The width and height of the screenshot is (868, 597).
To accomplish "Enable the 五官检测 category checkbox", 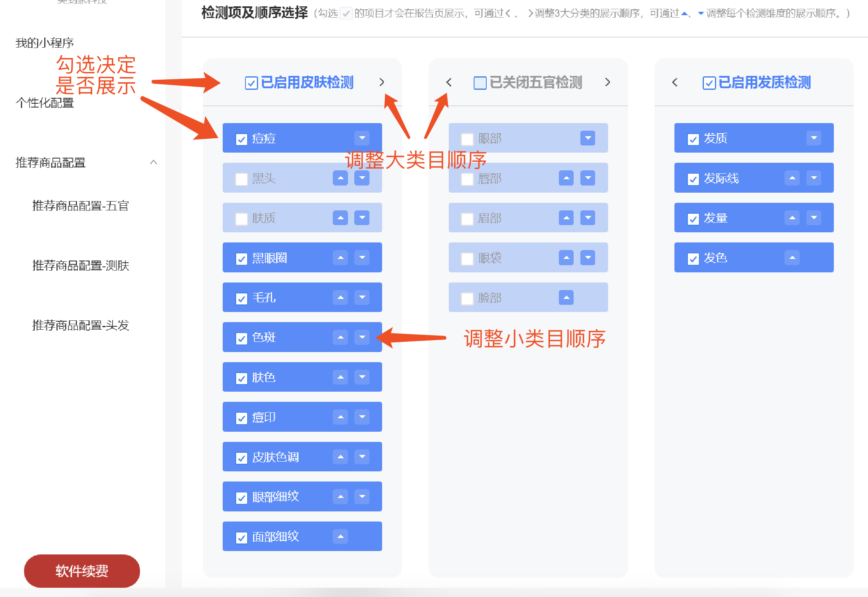I will [480, 83].
